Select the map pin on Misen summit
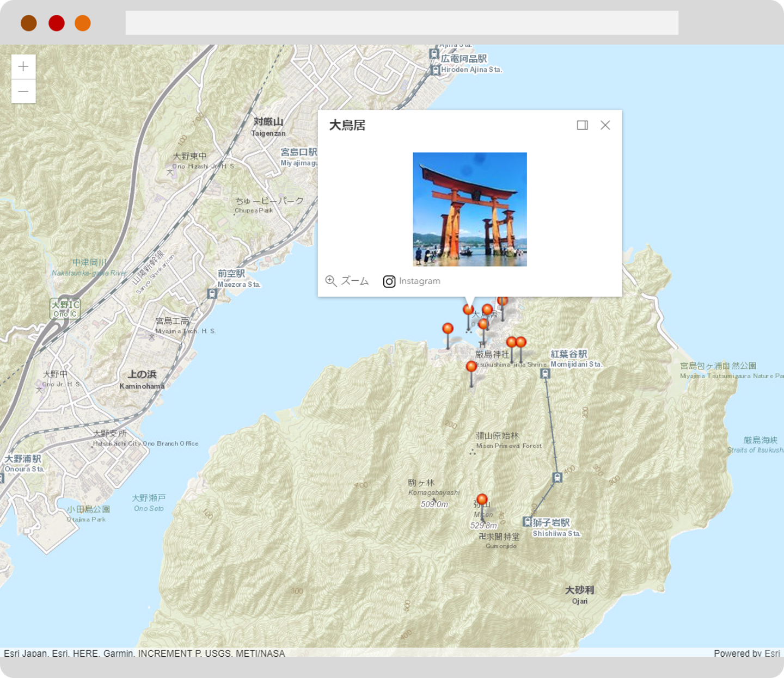Viewport: 784px width, 678px height. (x=482, y=500)
